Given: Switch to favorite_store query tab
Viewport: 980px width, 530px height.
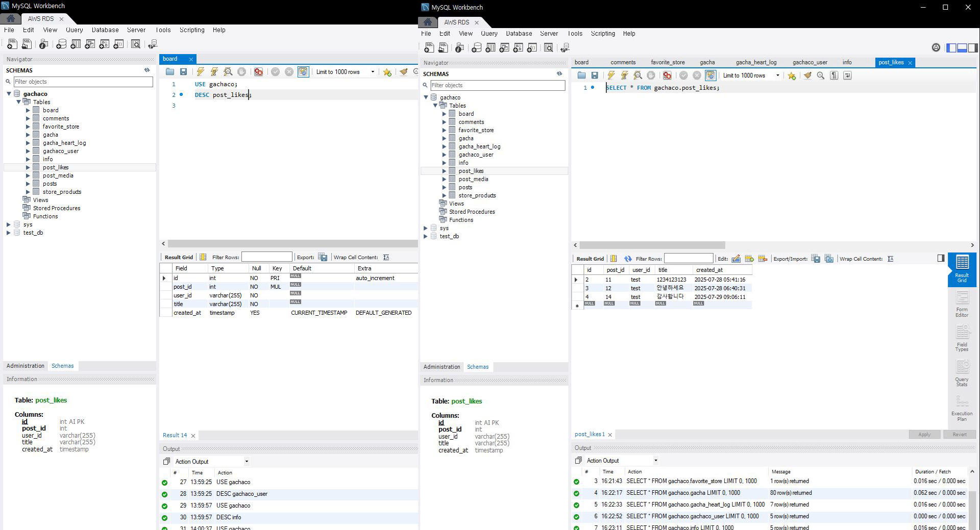Looking at the screenshot, I should pos(668,62).
